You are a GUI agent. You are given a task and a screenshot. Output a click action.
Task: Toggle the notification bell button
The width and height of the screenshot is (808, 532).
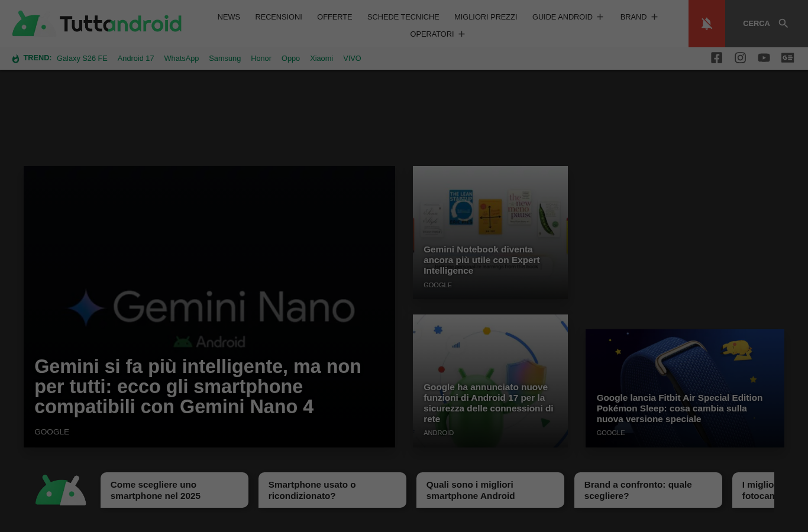[706, 24]
